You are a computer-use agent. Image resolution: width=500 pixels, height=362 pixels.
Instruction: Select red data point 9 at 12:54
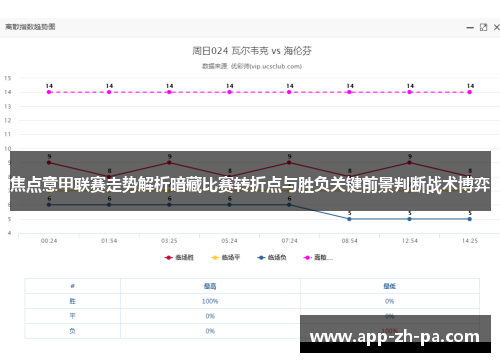click(409, 163)
